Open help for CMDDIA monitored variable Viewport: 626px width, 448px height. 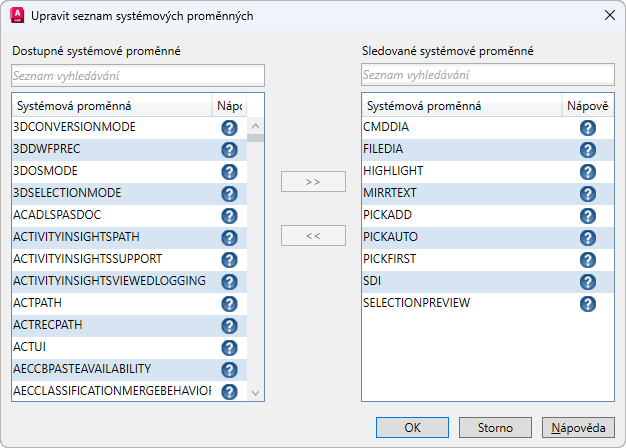(588, 128)
